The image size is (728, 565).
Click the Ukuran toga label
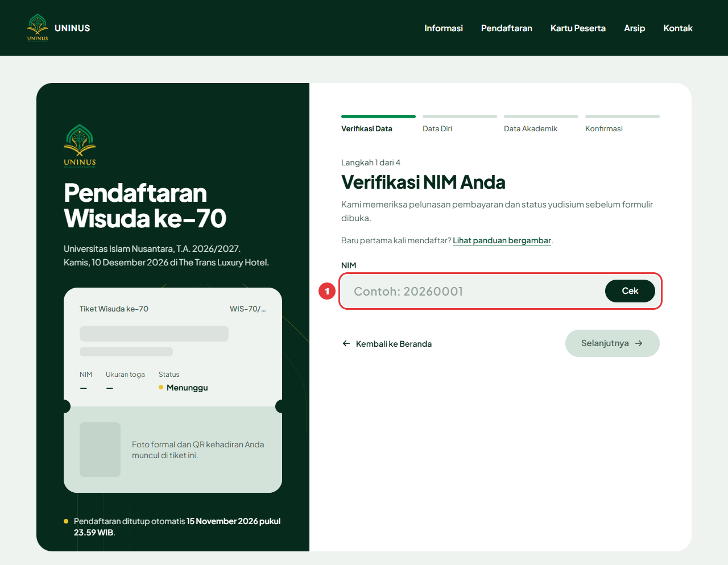point(125,375)
